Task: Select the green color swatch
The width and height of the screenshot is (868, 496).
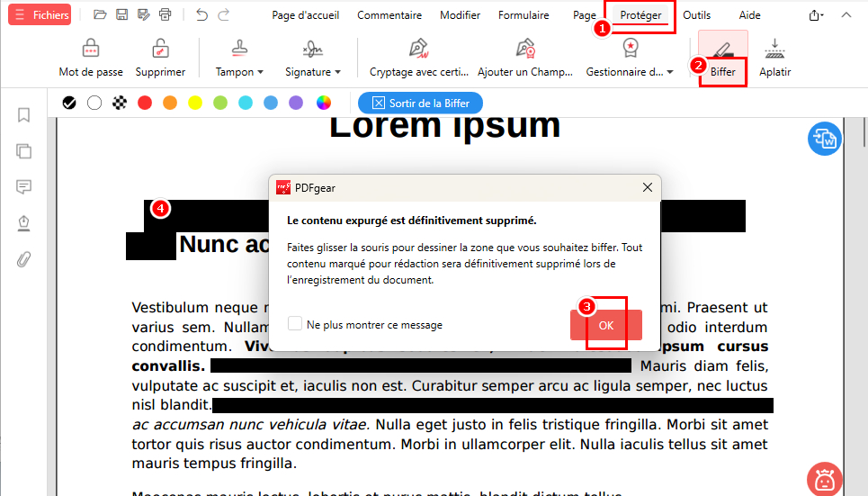Action: (x=220, y=104)
